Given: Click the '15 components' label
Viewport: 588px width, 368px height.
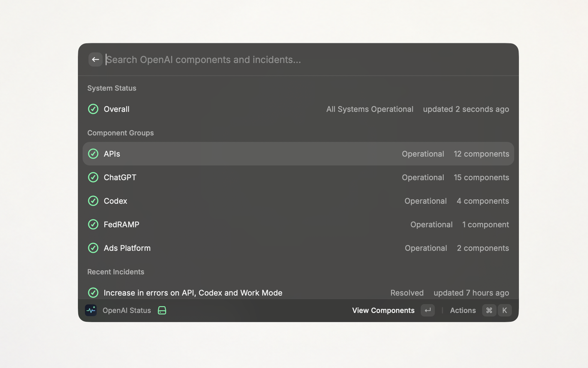Looking at the screenshot, I should coord(481,177).
